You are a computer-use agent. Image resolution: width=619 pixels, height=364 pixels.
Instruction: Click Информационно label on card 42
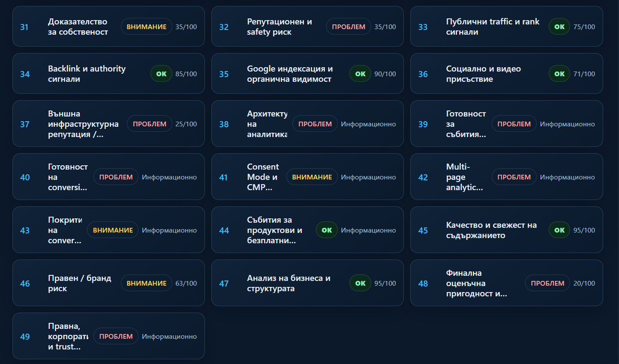567,177
